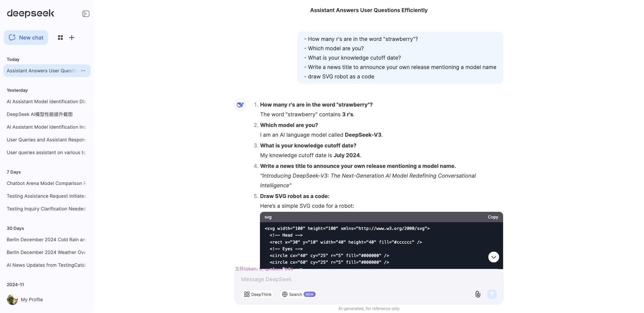644x313 pixels.
Task: Start a New chat
Action: coord(26,38)
